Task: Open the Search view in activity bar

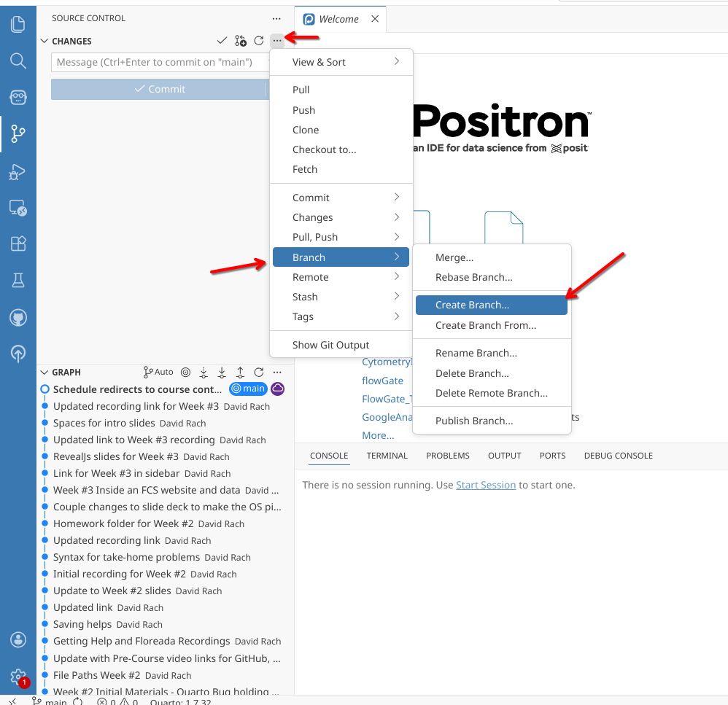Action: 18,60
